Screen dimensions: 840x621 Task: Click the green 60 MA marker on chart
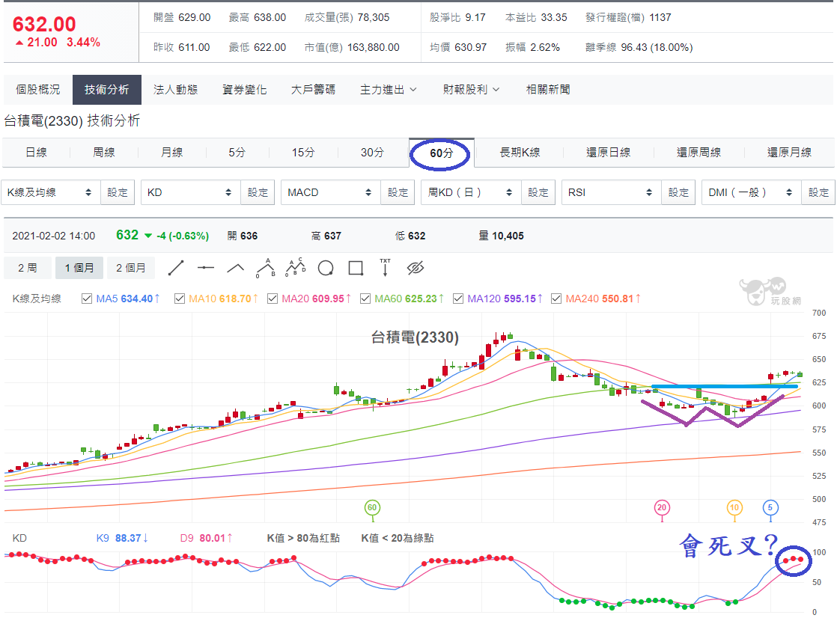click(x=372, y=507)
